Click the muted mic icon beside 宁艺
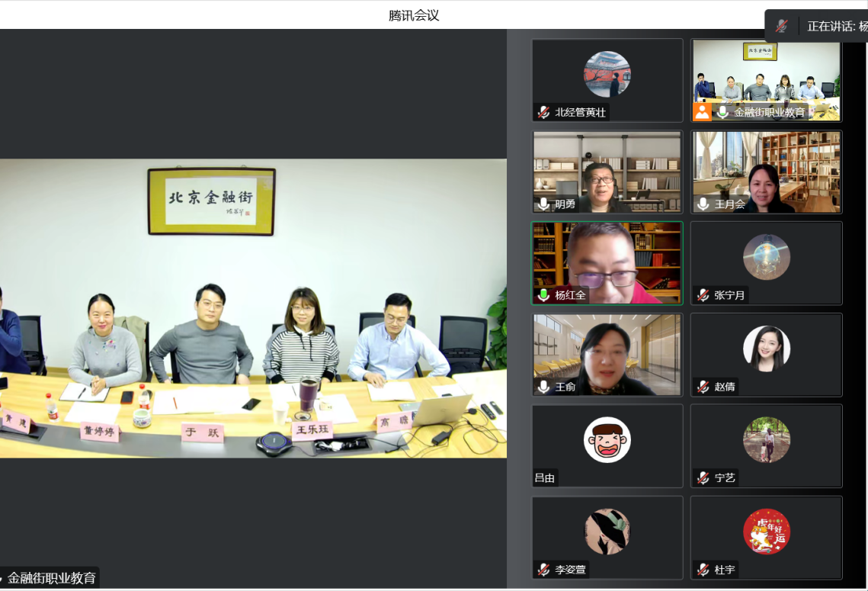The image size is (868, 591). pos(703,478)
